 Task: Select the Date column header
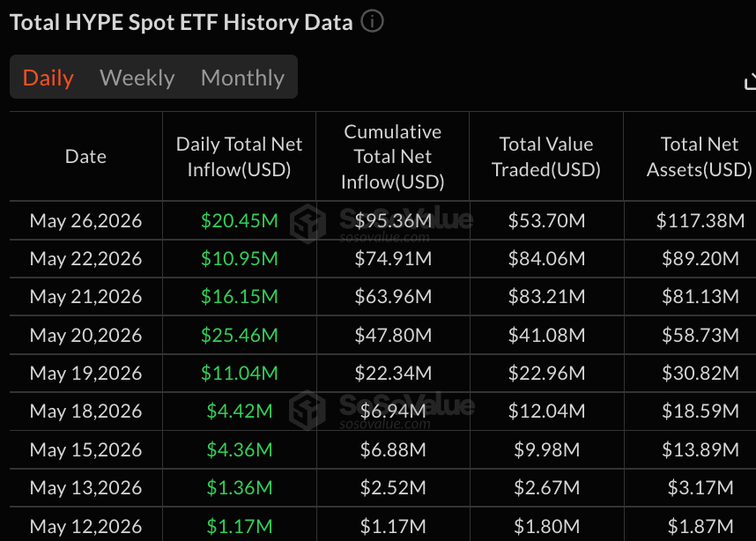click(x=85, y=156)
